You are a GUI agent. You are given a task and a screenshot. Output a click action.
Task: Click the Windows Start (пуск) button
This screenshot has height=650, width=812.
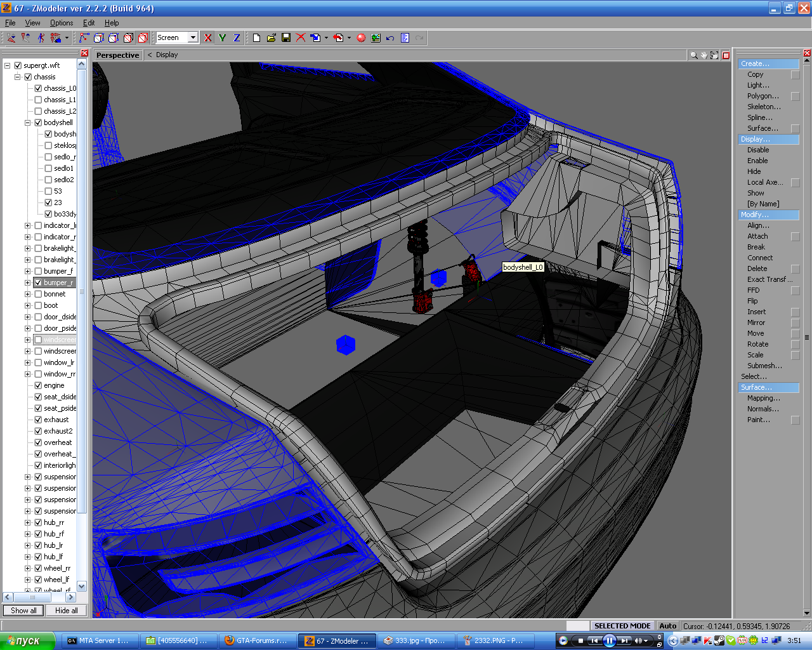point(28,640)
